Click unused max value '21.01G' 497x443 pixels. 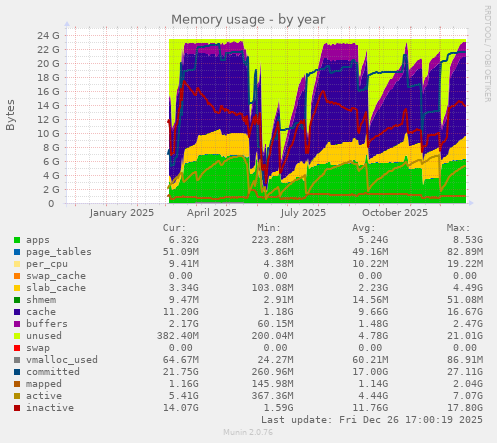click(465, 336)
